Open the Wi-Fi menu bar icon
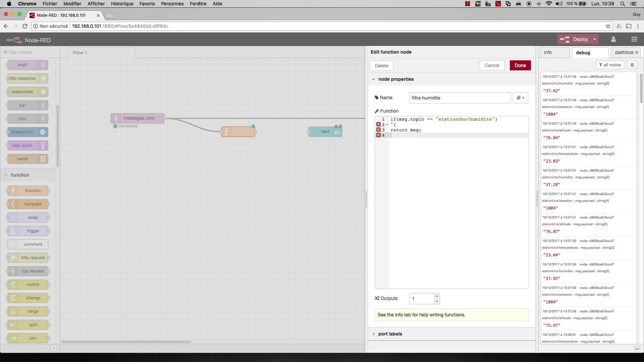 (549, 4)
